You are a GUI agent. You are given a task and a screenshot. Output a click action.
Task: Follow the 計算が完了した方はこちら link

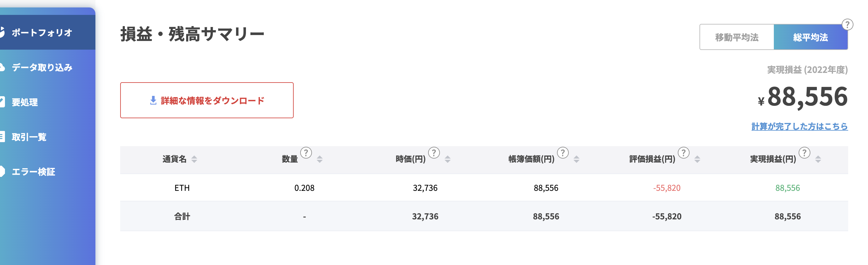point(800,126)
